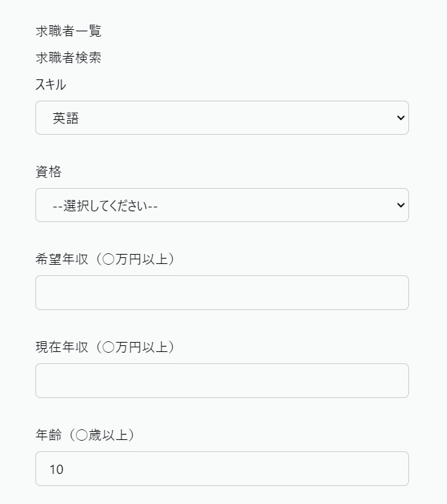Click the スキル field label
This screenshot has height=504, width=447.
51,85
